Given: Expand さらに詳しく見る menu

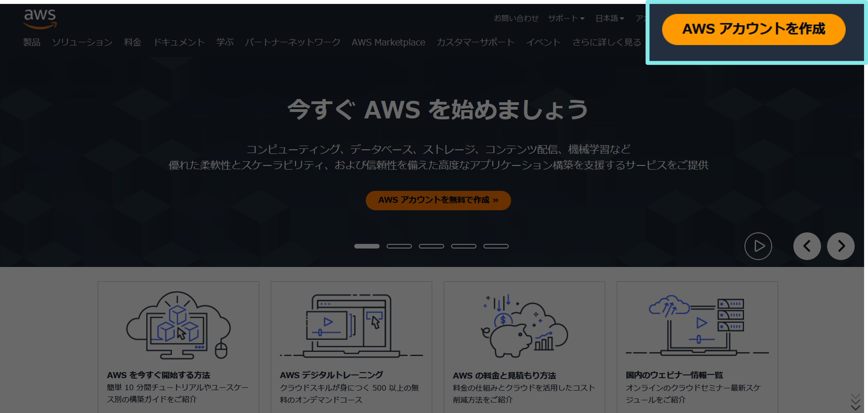Looking at the screenshot, I should click(x=607, y=42).
